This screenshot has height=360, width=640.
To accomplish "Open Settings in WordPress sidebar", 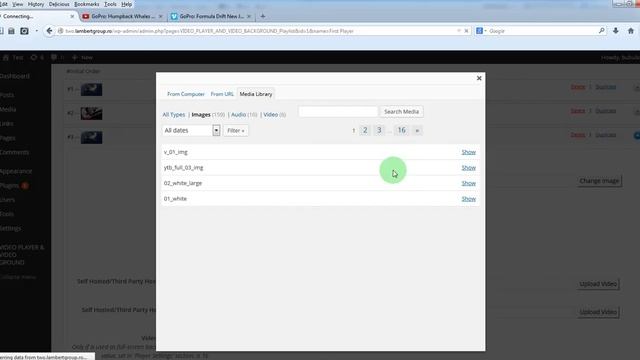I will (11, 229).
